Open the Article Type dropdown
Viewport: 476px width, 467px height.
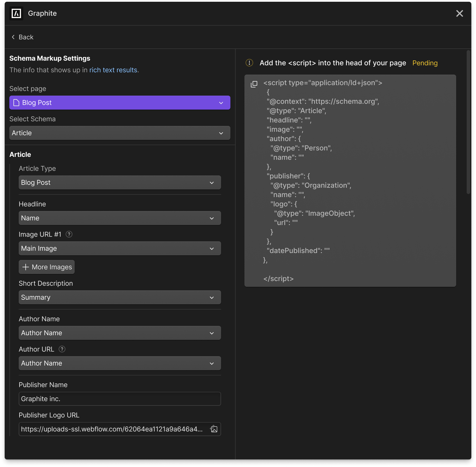coord(120,182)
